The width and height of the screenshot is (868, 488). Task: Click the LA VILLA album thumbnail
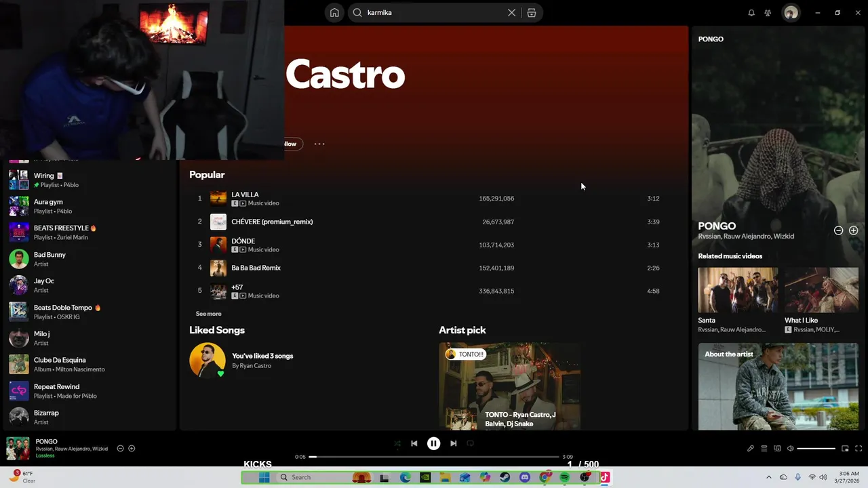218,199
